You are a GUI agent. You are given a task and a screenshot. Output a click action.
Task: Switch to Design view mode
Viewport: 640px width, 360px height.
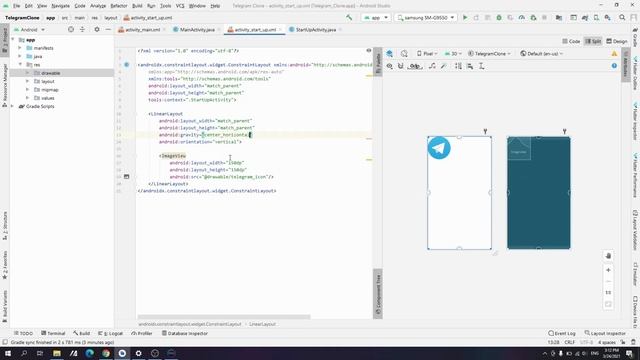pos(617,41)
